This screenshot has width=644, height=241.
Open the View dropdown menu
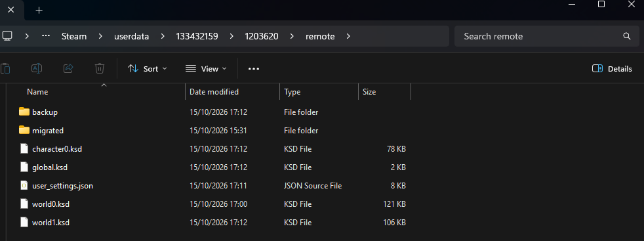tap(206, 69)
